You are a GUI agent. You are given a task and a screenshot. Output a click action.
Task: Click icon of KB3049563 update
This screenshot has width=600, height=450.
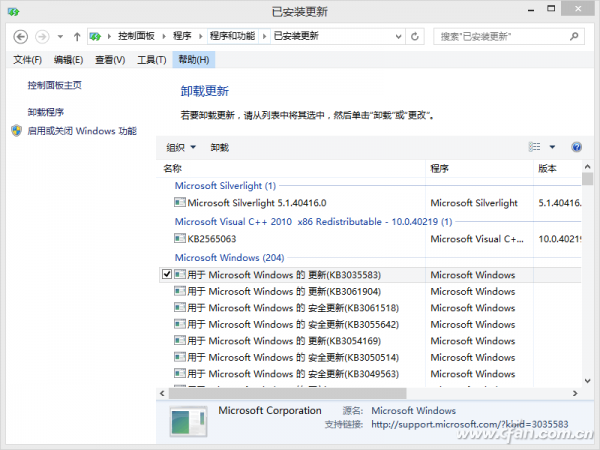179,373
